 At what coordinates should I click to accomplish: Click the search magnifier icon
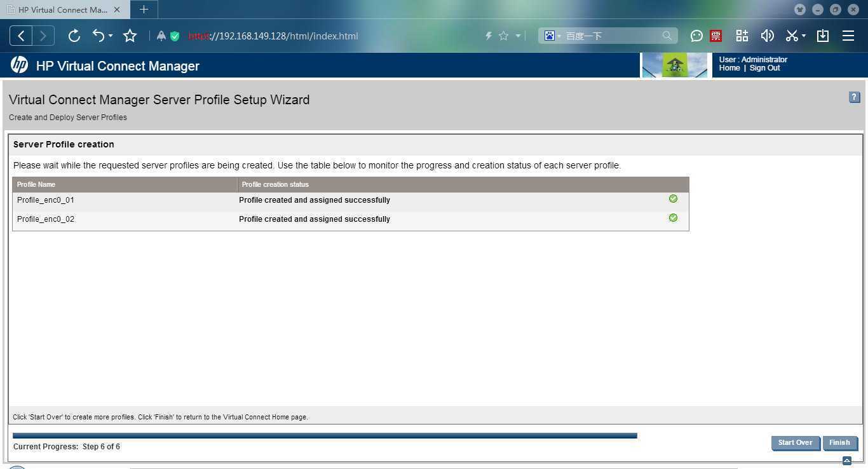point(667,36)
